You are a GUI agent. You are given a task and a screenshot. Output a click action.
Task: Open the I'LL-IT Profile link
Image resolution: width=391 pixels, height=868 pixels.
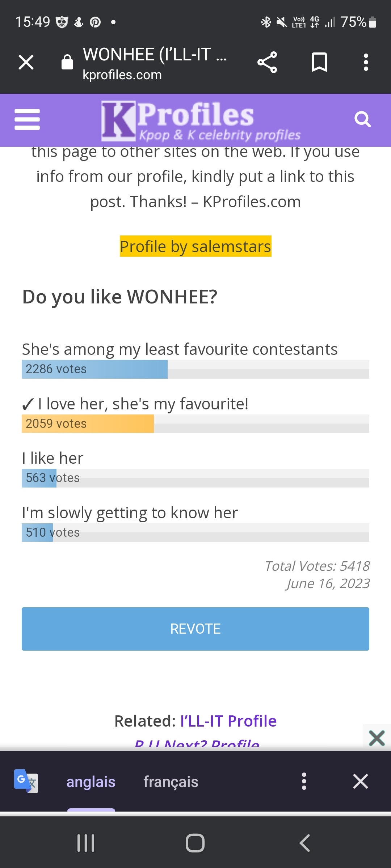point(228,721)
